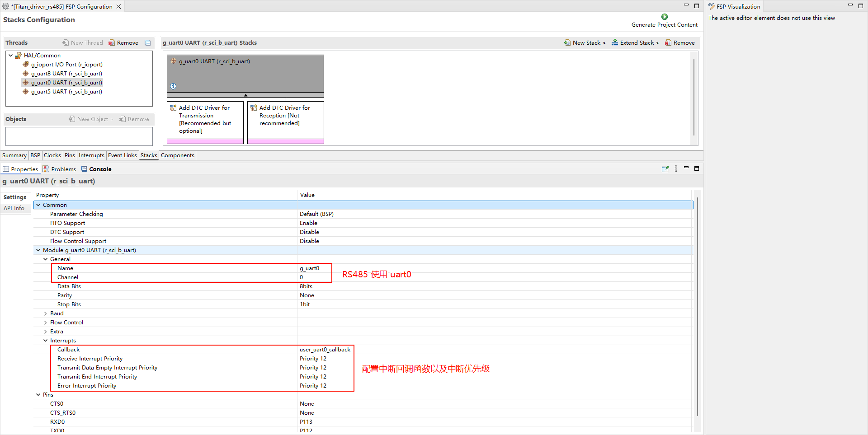Switch to the Pins tab
Viewport: 868px width, 435px height.
point(70,155)
